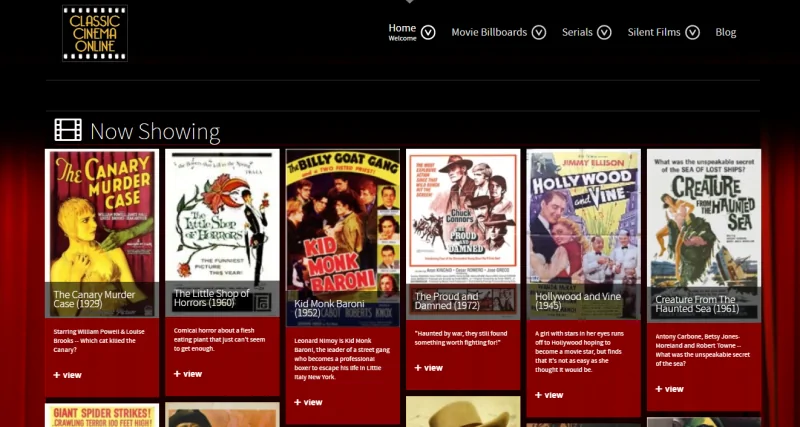This screenshot has height=427, width=800.
Task: Go to the Blog page
Action: pos(726,32)
